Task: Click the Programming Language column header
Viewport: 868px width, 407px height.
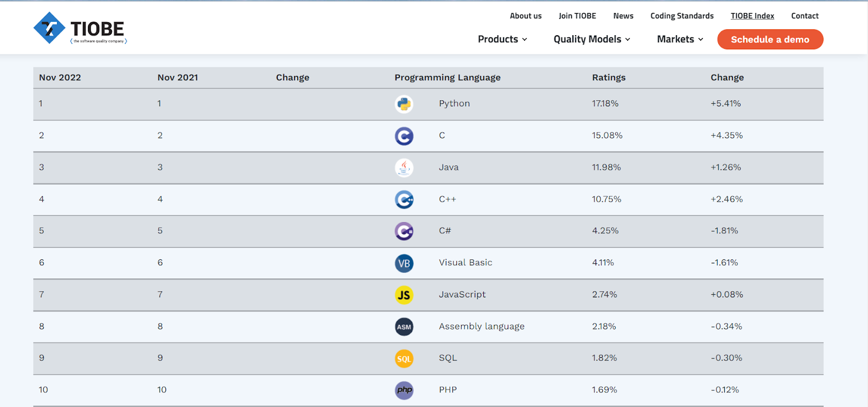Action: [448, 78]
